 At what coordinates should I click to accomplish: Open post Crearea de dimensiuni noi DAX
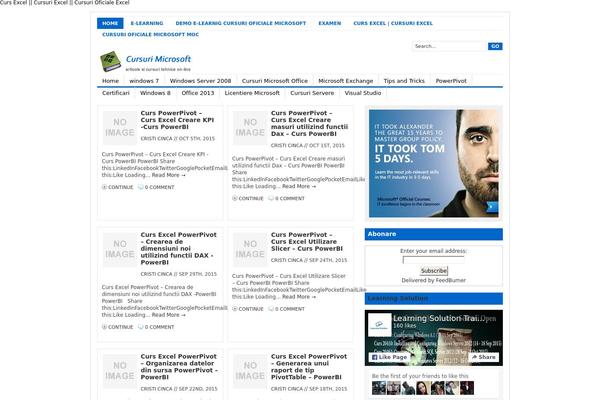pyautogui.click(x=178, y=248)
